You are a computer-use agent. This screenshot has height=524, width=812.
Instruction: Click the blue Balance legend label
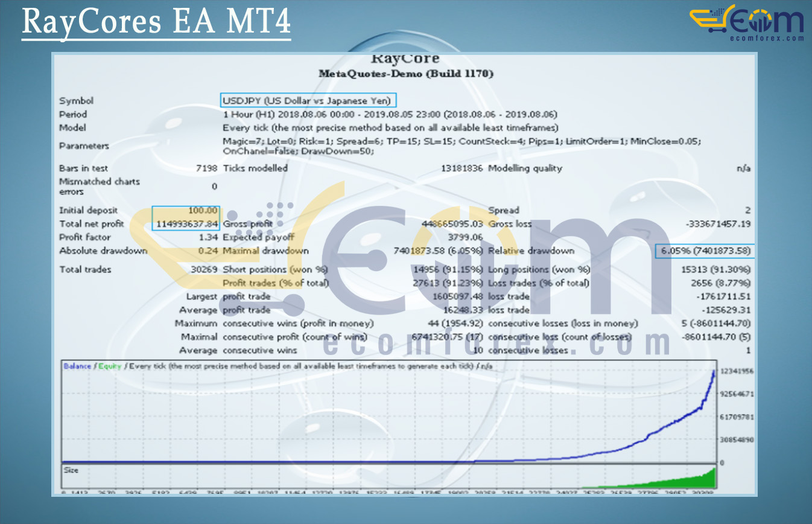coord(77,366)
